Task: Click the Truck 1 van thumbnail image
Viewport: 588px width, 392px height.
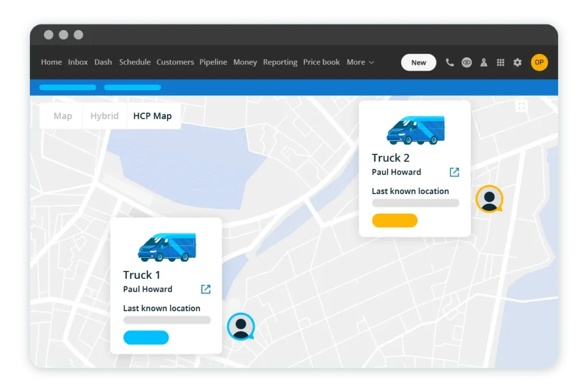Action: 166,247
